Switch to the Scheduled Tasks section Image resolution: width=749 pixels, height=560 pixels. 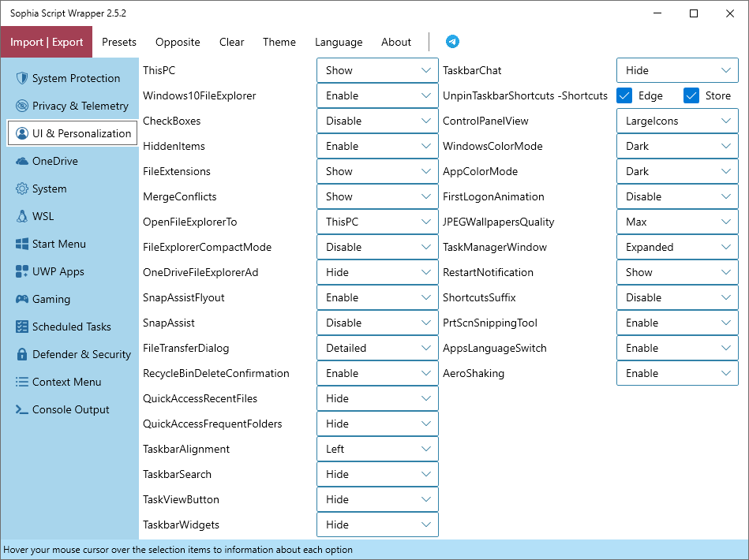coord(73,327)
